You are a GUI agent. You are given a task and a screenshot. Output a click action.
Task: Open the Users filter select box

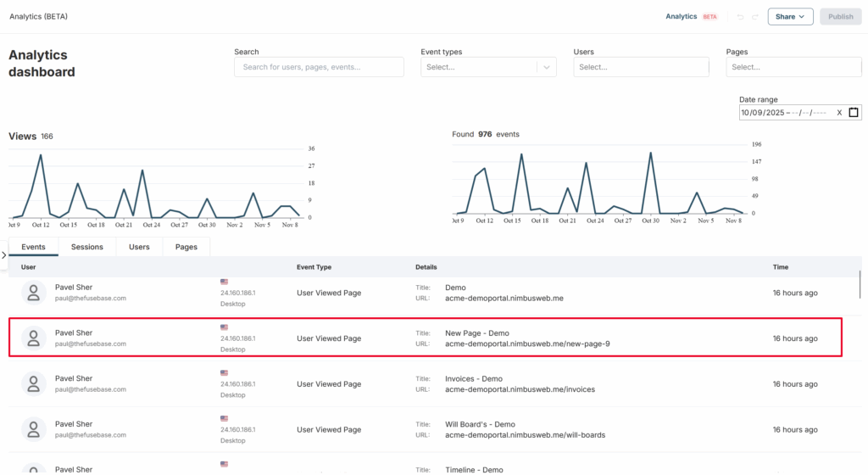(x=641, y=67)
